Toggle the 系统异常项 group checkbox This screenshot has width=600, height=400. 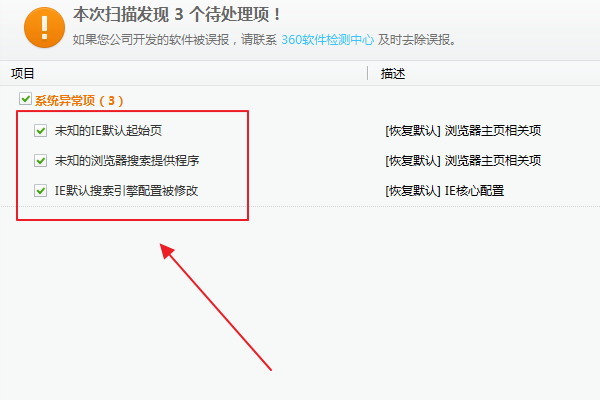click(x=25, y=99)
